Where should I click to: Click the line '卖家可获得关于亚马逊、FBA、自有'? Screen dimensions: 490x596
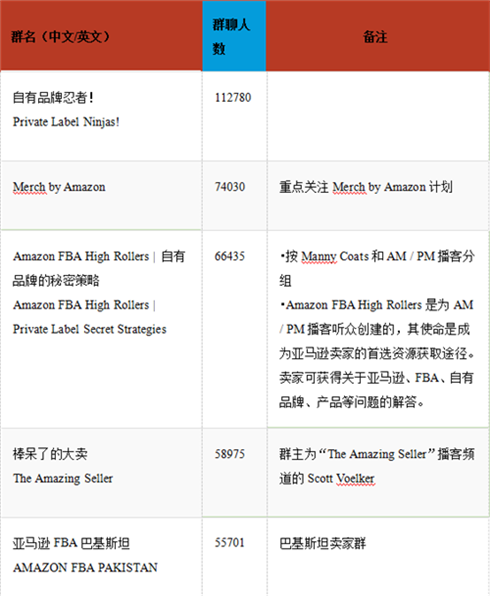pyautogui.click(x=376, y=378)
